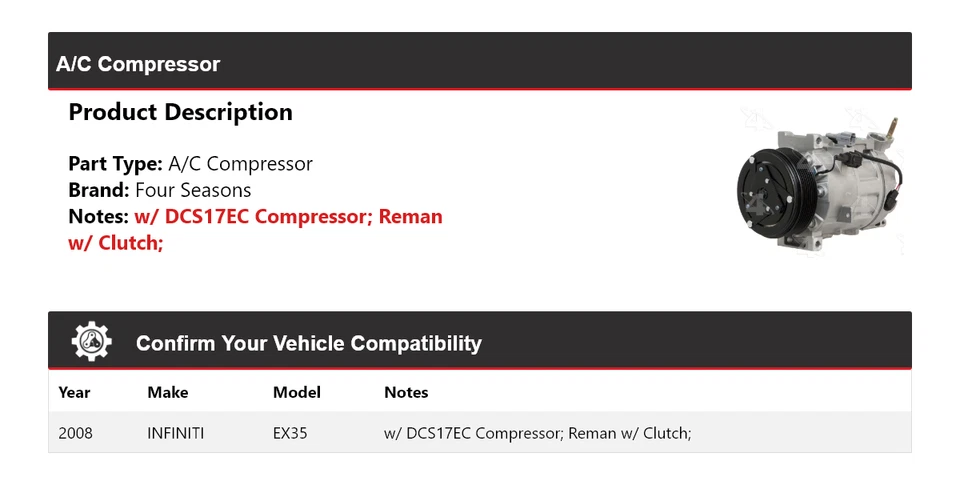This screenshot has height=485, width=960.
Task: Click the A/C Compressor header title
Action: (138, 64)
